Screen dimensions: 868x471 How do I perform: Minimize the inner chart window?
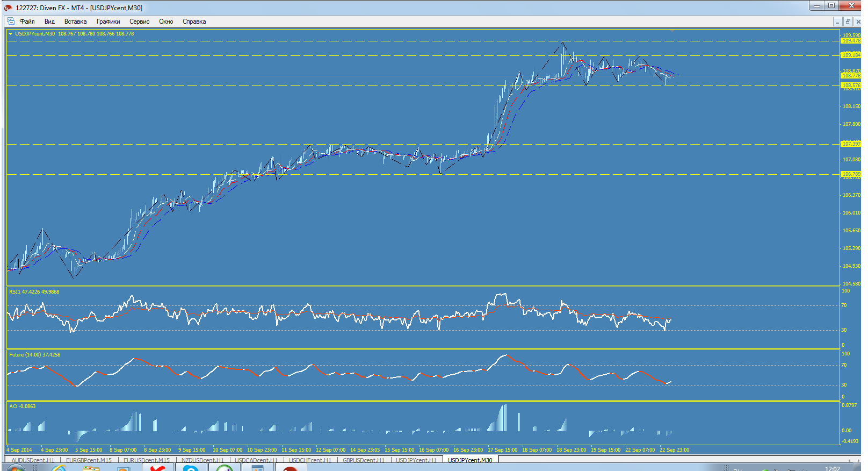(837, 22)
